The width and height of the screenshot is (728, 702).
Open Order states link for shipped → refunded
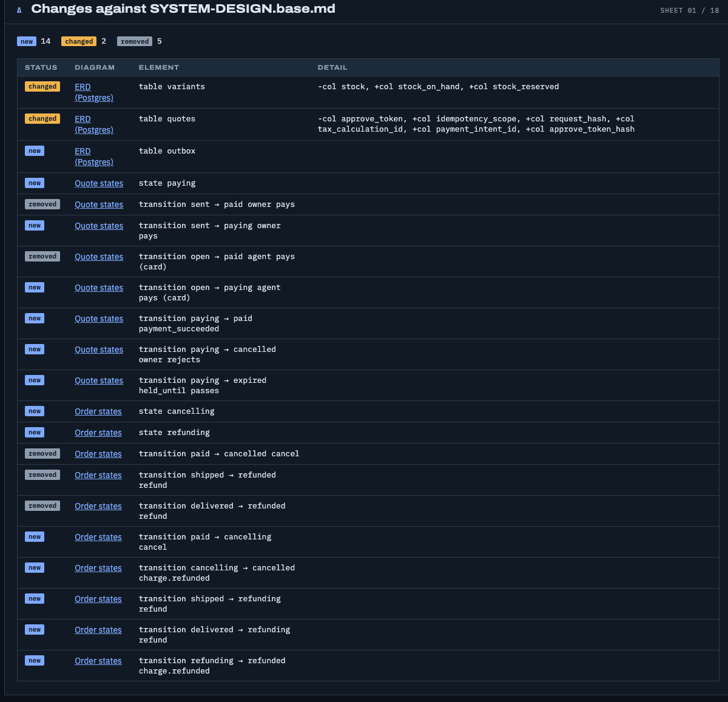pos(98,475)
